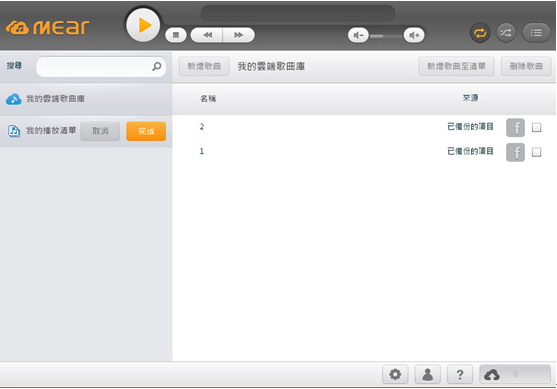
Task: Tick the checkbox for song 1
Action: click(536, 152)
